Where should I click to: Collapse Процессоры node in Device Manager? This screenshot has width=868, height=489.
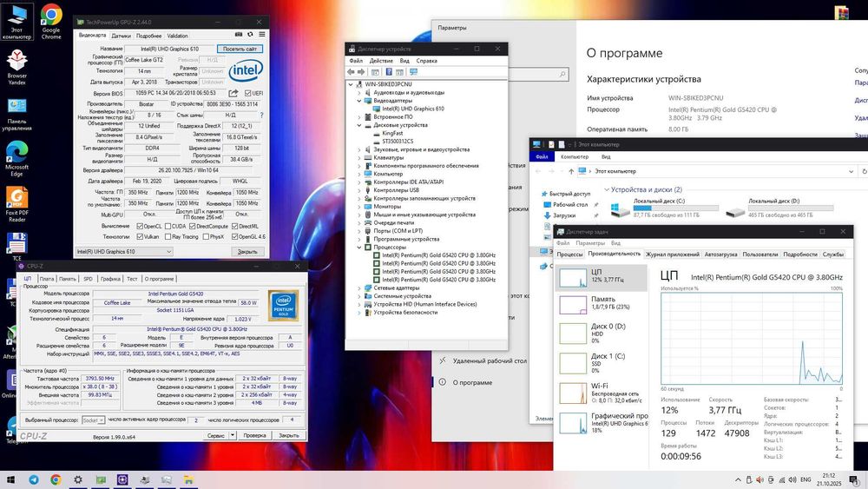(x=359, y=247)
